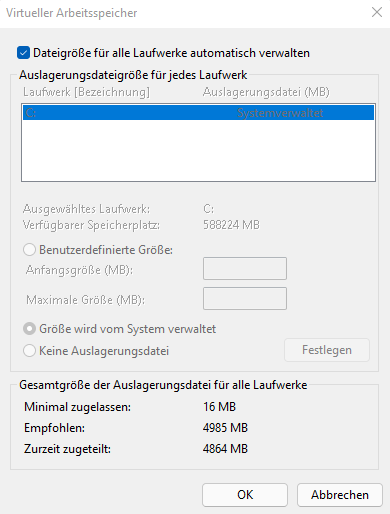Screen dimensions: 390x514
Task: Click the Benutzerdefinierte Größe label text
Action: click(106, 250)
